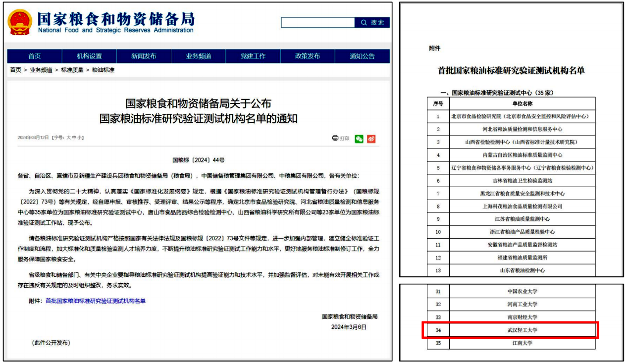This screenshot has height=364, width=628.
Task: Open attachment 首批国家粮油标准研究验证测试机构名单
Action: pyautogui.click(x=96, y=301)
